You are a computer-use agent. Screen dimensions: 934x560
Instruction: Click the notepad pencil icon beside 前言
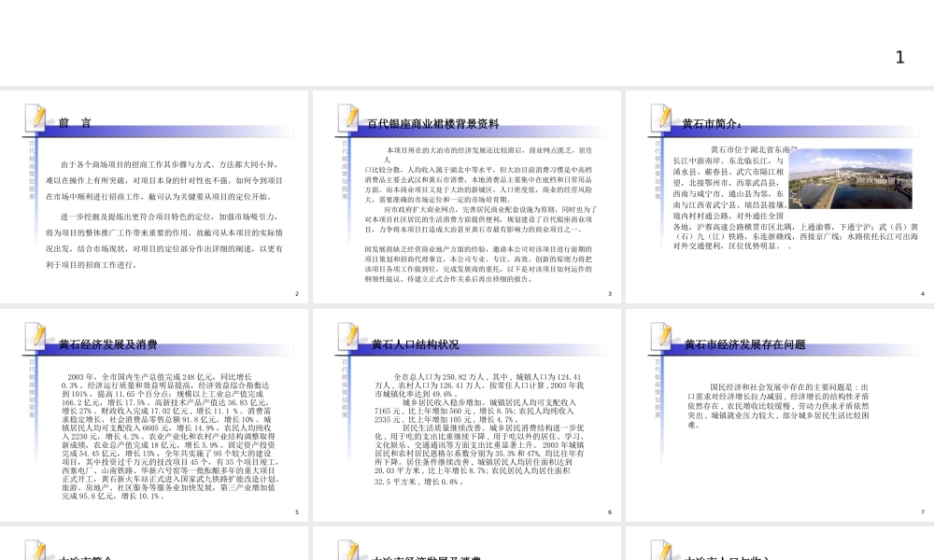click(x=35, y=118)
